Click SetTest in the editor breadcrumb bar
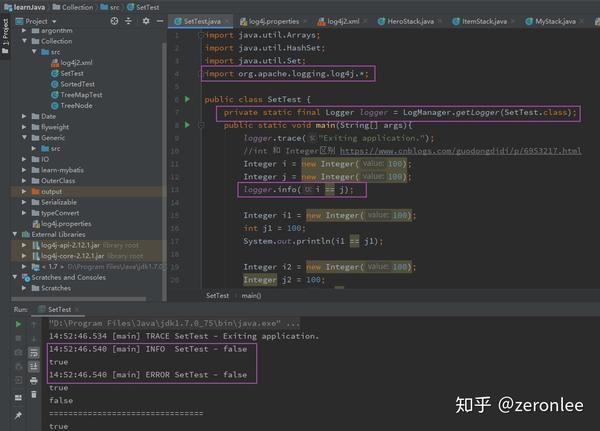 (x=217, y=295)
